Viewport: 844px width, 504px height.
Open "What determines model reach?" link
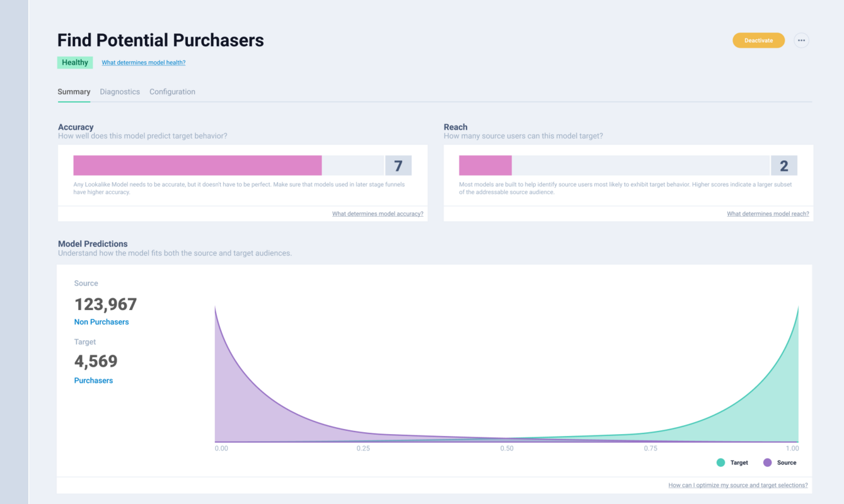768,214
